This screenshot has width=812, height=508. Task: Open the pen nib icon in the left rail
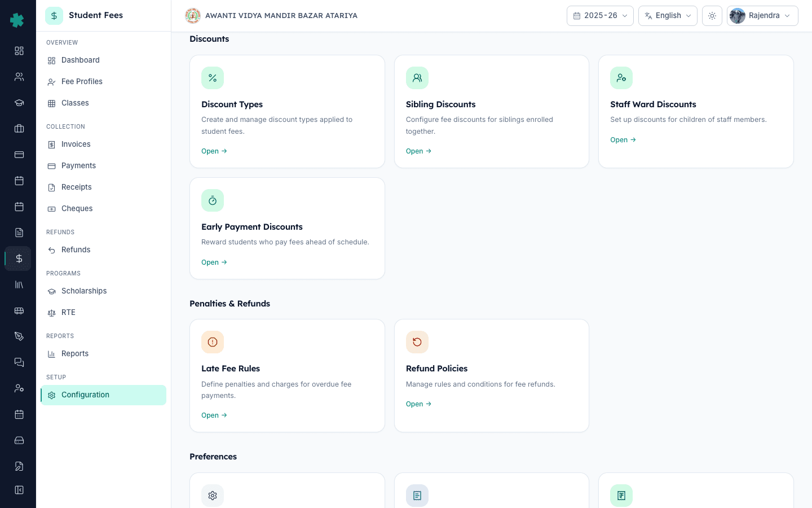click(19, 336)
